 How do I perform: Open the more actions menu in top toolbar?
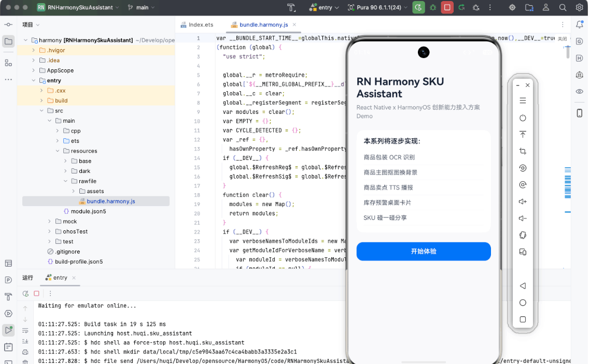point(490,8)
